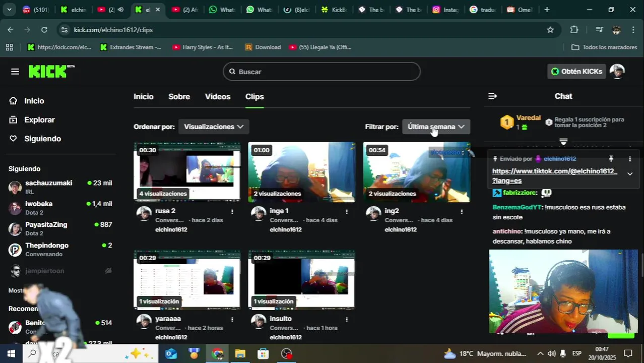Switch to the Sobre tab
Viewport: 644px width, 363px height.
[179, 96]
